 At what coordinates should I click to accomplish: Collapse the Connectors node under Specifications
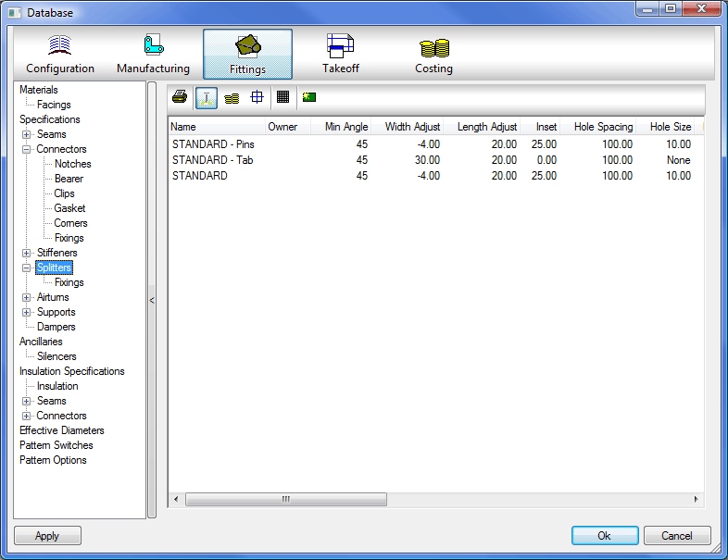[x=27, y=149]
